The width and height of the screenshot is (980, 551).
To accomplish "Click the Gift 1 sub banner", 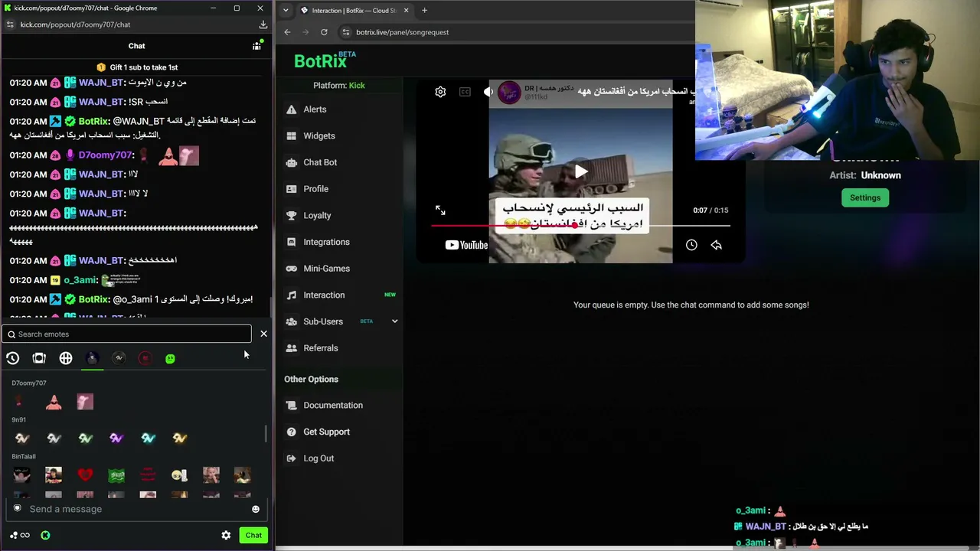I will click(x=138, y=67).
